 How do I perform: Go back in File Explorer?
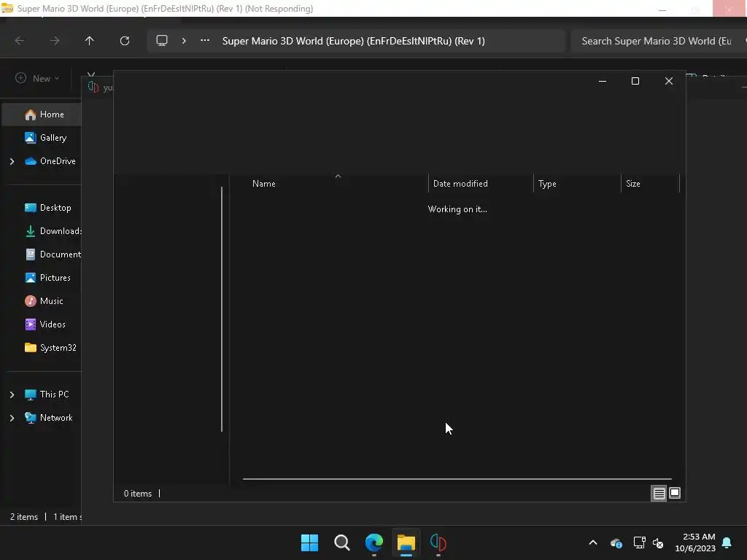pyautogui.click(x=20, y=41)
